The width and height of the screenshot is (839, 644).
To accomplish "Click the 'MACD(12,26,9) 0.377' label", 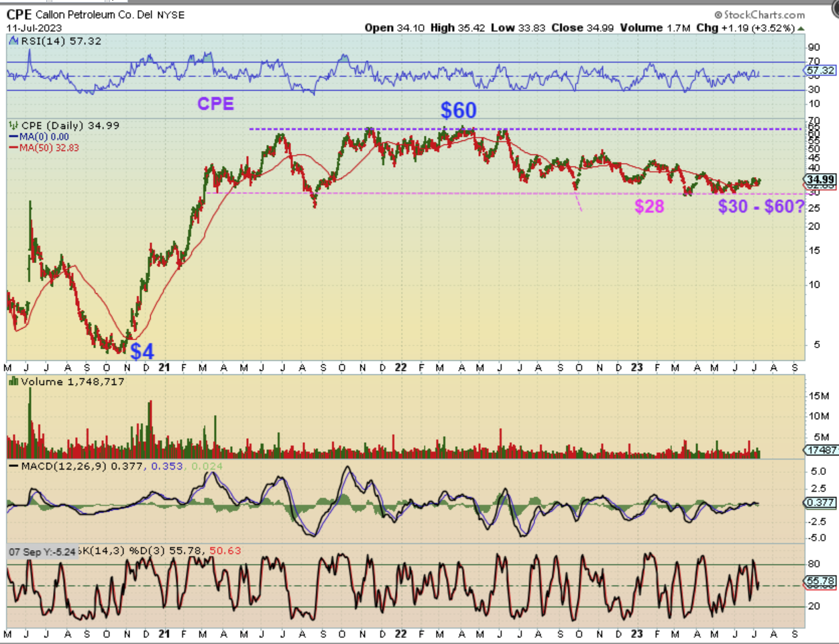I will pos(81,466).
